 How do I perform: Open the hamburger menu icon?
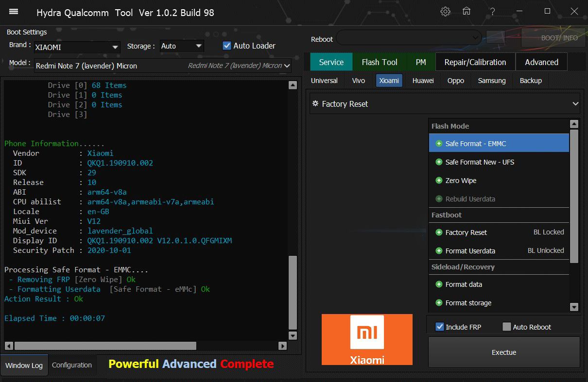[14, 12]
